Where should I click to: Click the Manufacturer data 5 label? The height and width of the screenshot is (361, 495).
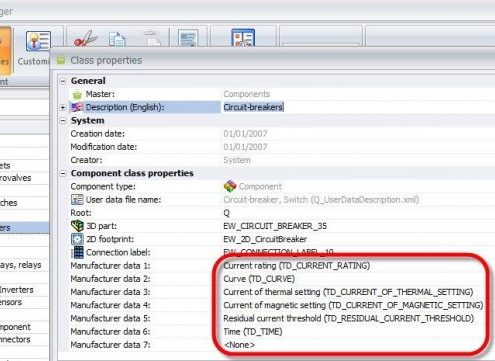click(110, 318)
